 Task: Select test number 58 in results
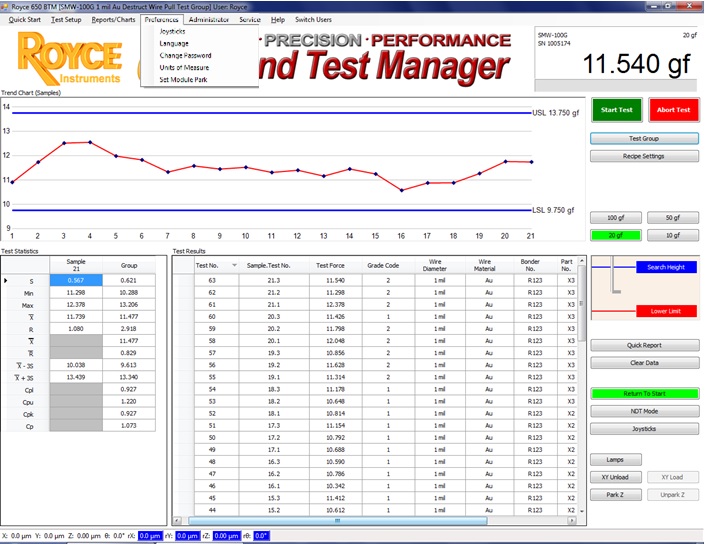tap(212, 341)
